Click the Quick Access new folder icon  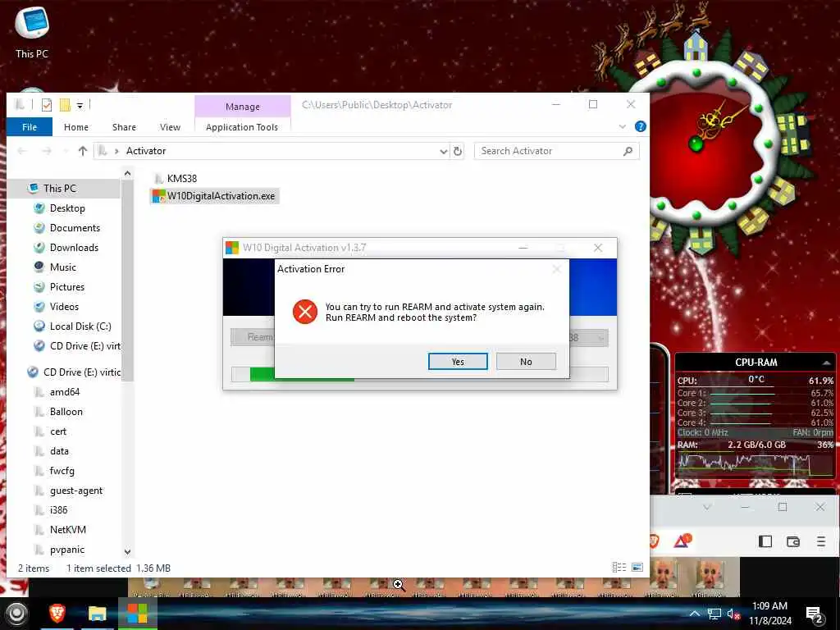pyautogui.click(x=65, y=104)
